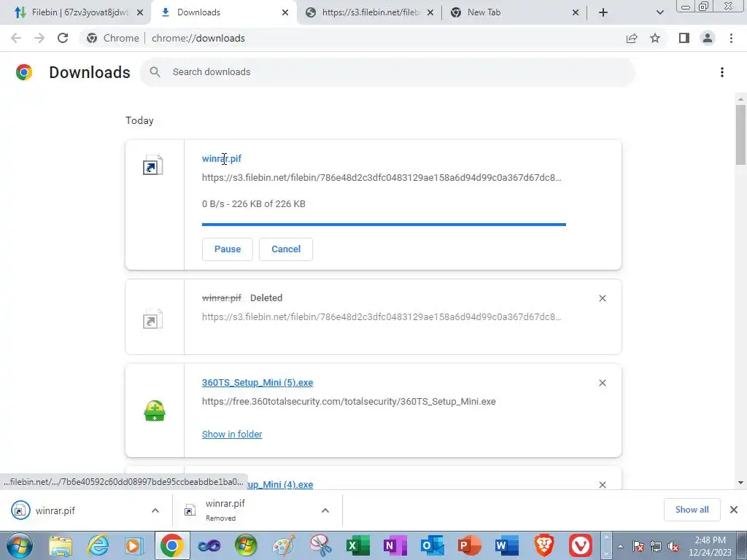This screenshot has height=560, width=747.
Task: Click the removed winrar.pif shelf item
Action: pos(258,510)
